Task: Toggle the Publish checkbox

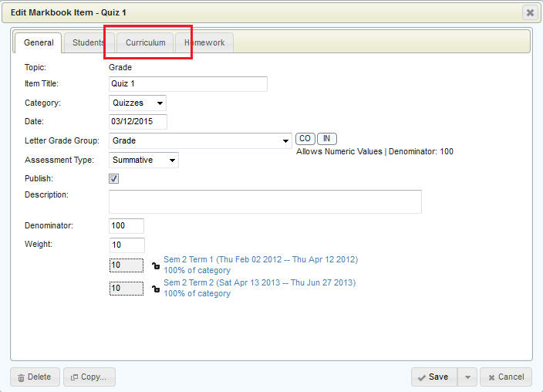Action: pyautogui.click(x=114, y=179)
